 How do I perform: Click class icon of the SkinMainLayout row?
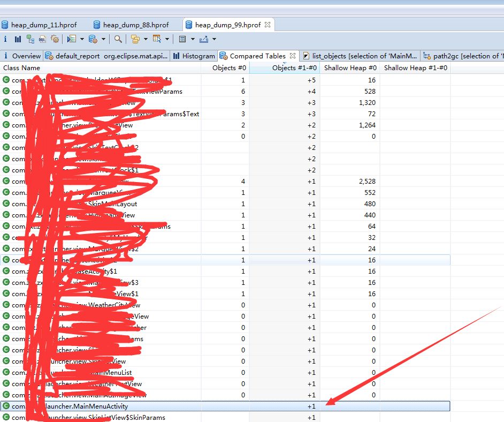pos(6,204)
